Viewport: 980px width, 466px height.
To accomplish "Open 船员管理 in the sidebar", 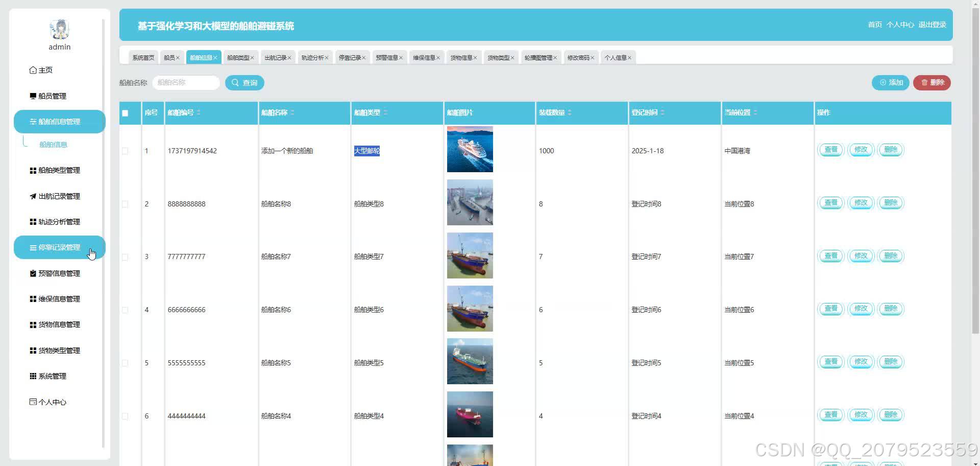I will pos(48,96).
